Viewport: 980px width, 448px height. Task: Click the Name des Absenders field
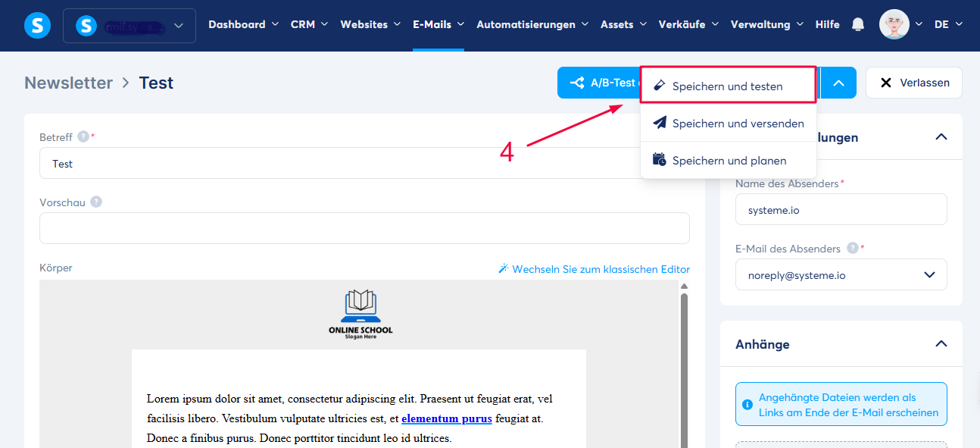pos(841,209)
